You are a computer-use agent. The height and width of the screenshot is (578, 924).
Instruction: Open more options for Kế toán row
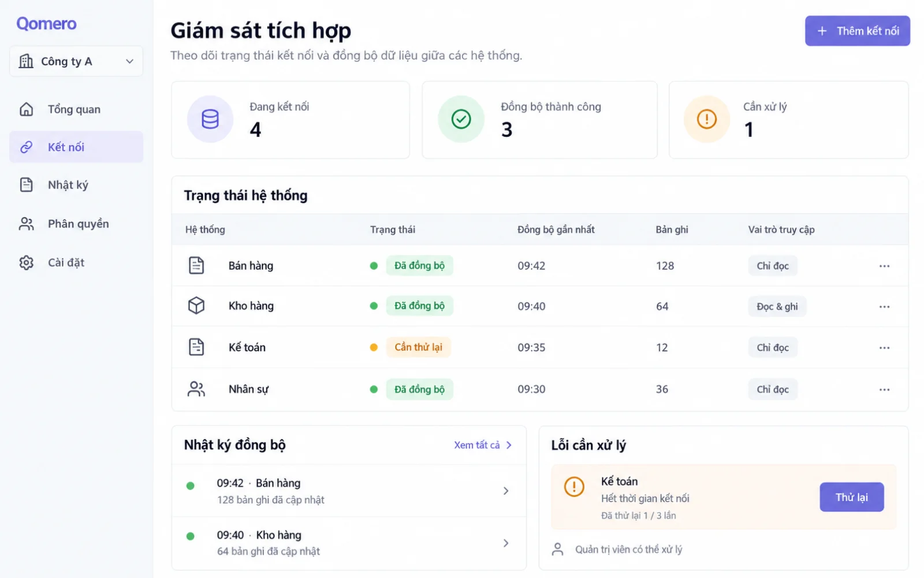(x=884, y=347)
